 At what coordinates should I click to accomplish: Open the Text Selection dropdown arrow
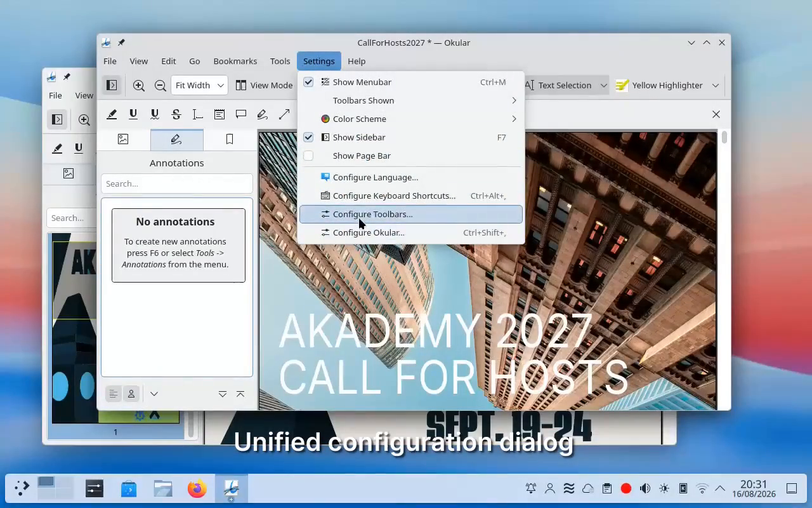pos(603,85)
